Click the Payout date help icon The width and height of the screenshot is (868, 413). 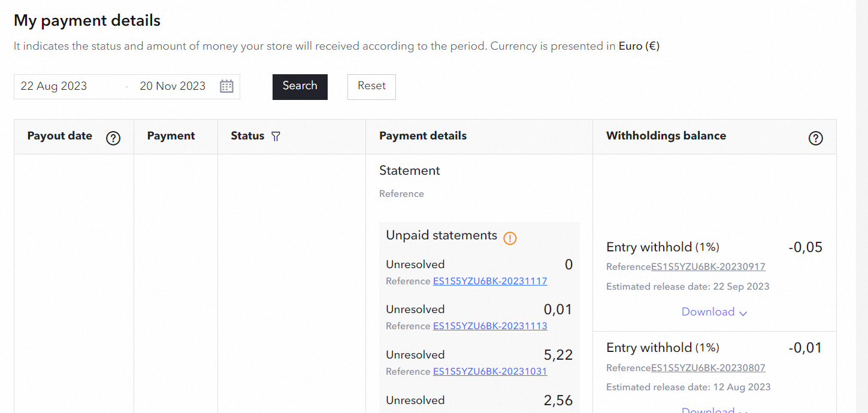[113, 138]
